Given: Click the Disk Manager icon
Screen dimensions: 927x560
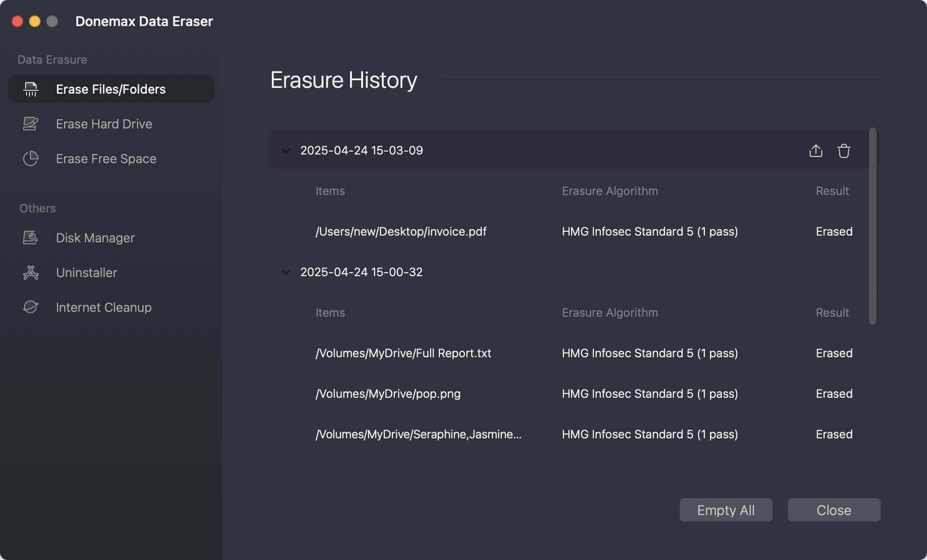Looking at the screenshot, I should 31,238.
